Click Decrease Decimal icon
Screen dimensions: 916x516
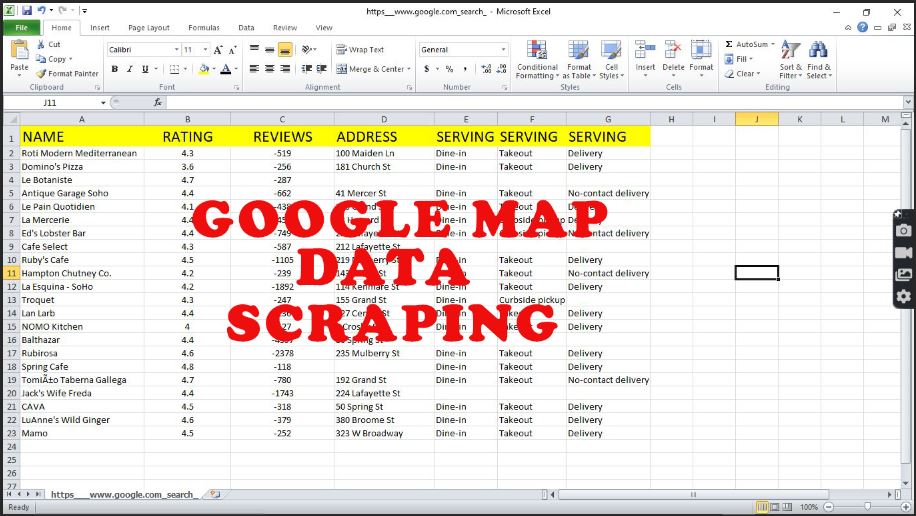pos(501,69)
